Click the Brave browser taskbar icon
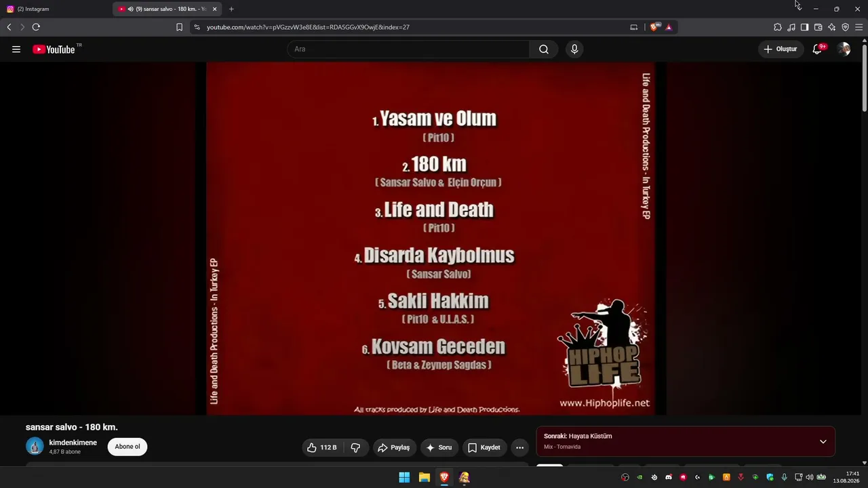This screenshot has width=868, height=488. tap(444, 477)
